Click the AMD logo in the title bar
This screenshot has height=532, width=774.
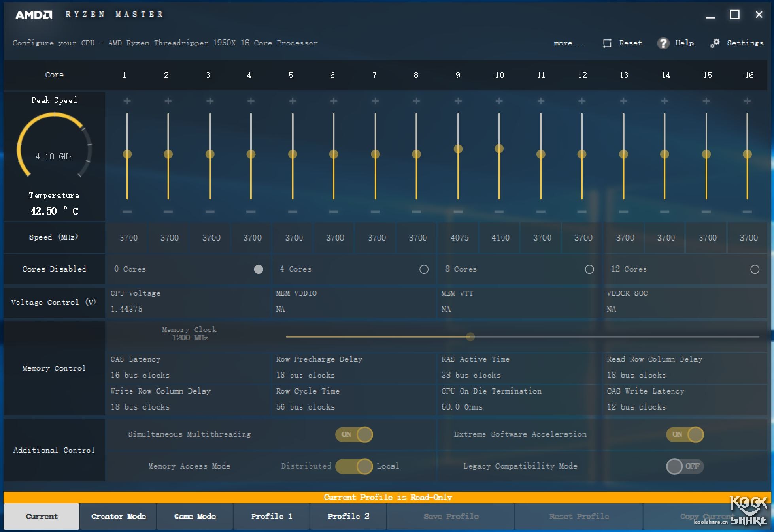34,14
